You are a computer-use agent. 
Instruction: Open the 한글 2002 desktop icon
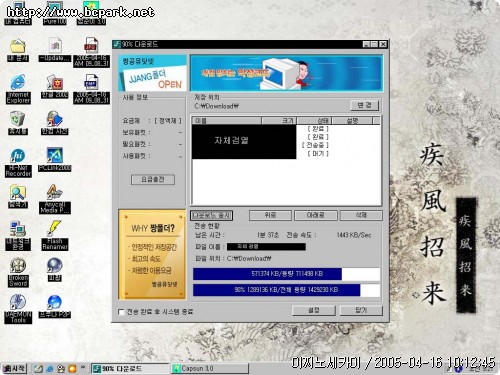[x=55, y=87]
